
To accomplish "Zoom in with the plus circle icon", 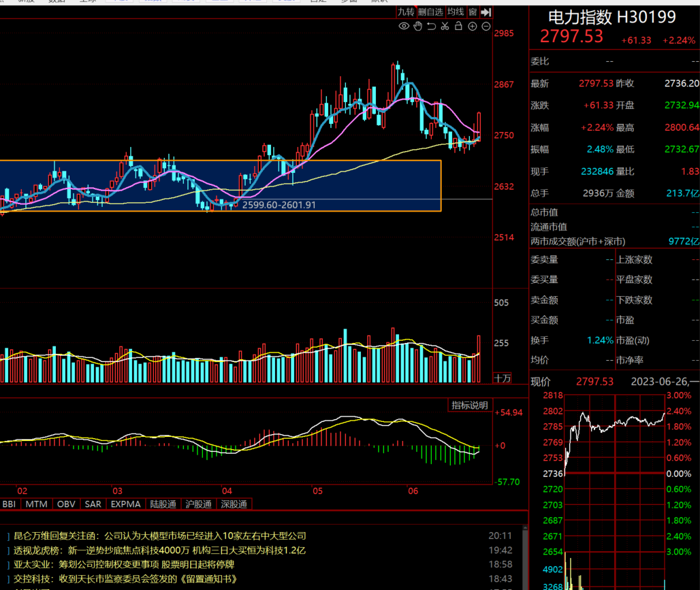I will tap(473, 27).
